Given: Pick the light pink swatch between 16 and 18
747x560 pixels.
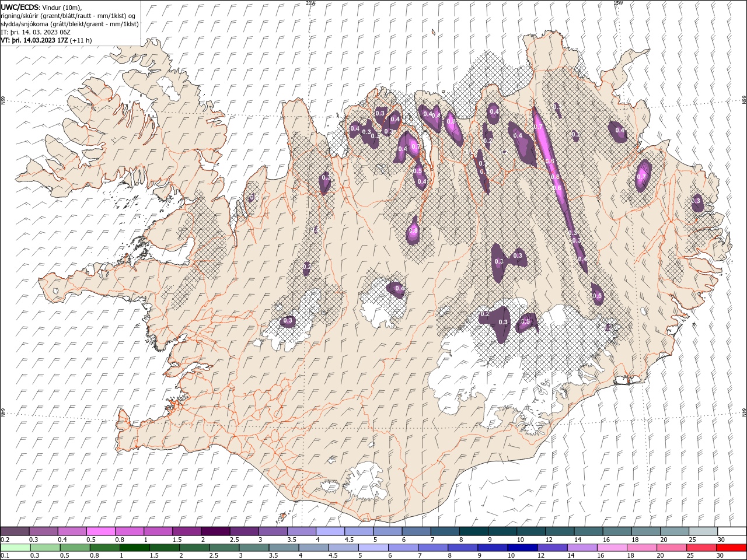Looking at the screenshot, I should click(x=611, y=548).
